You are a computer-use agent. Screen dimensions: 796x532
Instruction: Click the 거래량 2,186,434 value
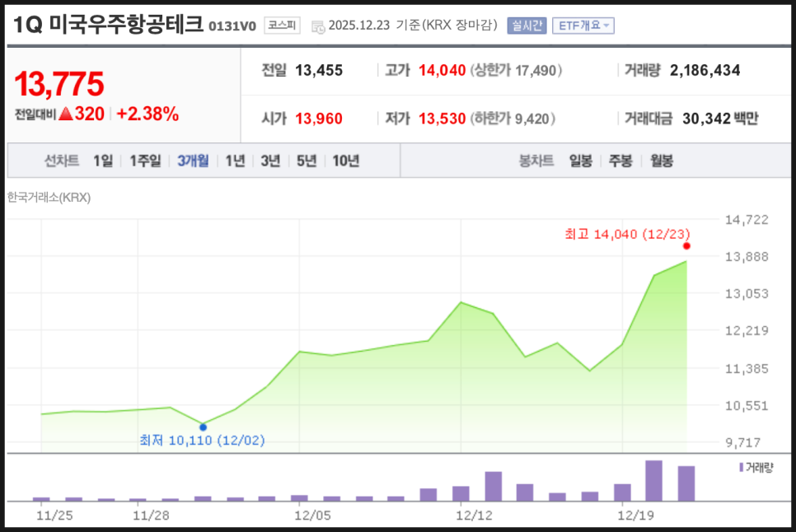(705, 70)
